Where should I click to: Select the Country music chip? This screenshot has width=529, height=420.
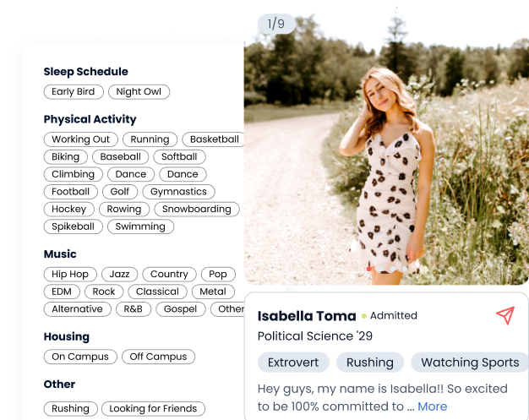coord(169,275)
